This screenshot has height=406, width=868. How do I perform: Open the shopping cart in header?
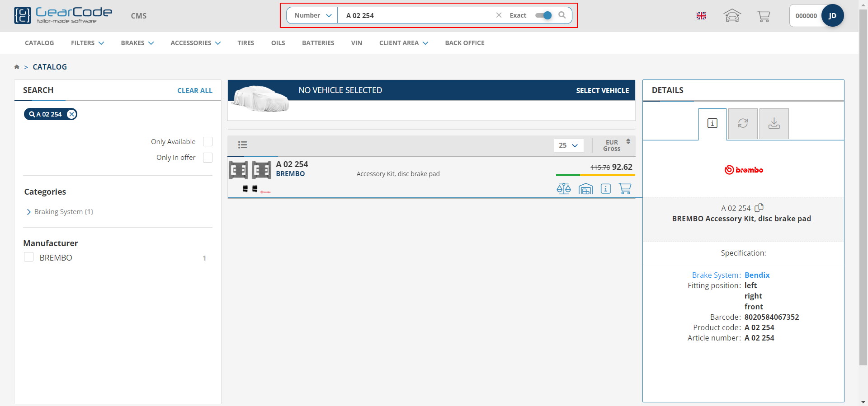click(764, 16)
